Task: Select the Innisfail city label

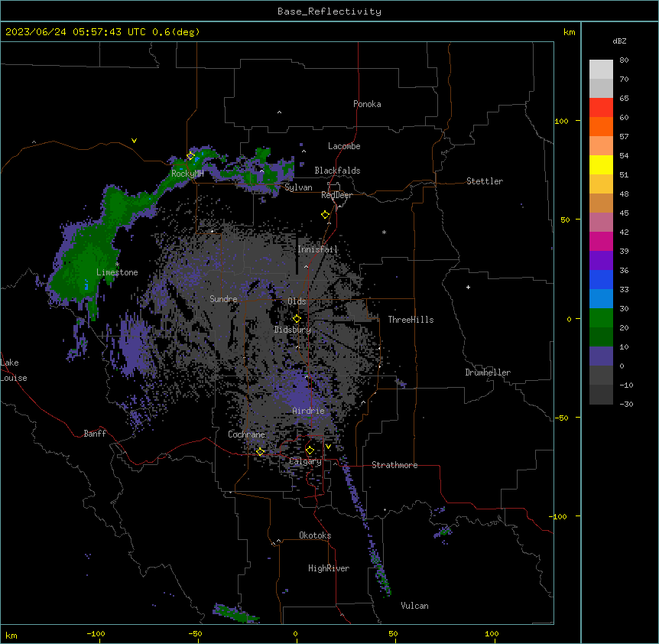Action: pos(317,249)
